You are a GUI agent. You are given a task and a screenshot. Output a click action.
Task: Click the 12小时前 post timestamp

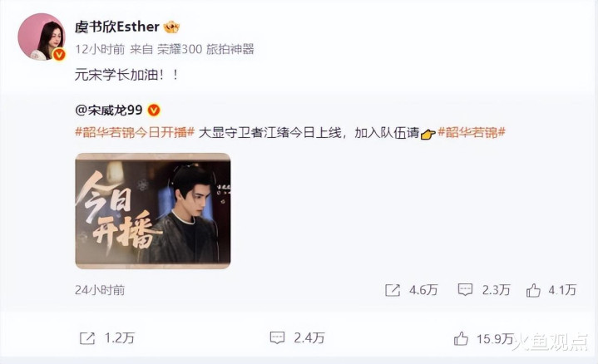100,49
